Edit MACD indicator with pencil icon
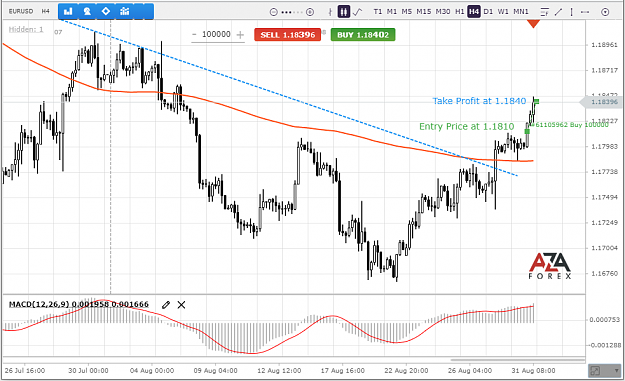Screen dimensions: 625x381 pyautogui.click(x=166, y=305)
